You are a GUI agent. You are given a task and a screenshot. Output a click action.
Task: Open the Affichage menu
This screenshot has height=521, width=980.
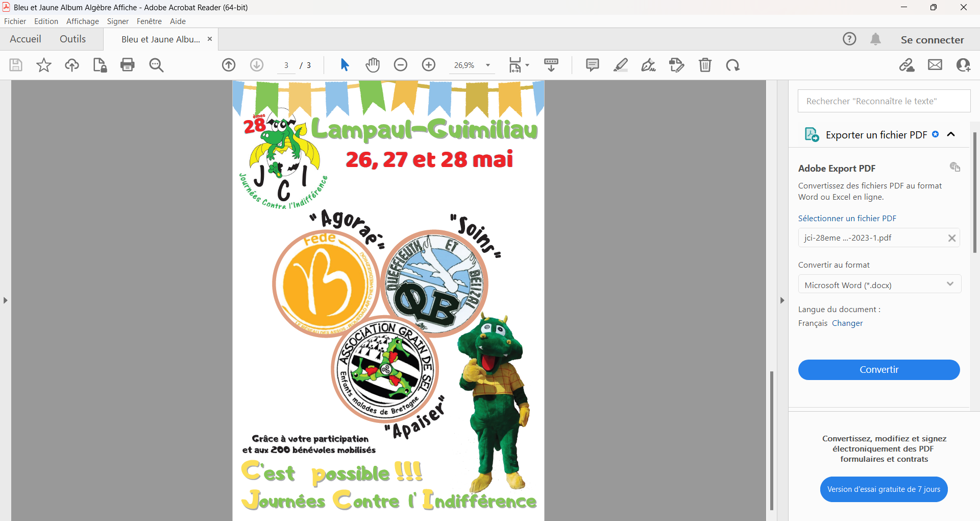pos(83,21)
